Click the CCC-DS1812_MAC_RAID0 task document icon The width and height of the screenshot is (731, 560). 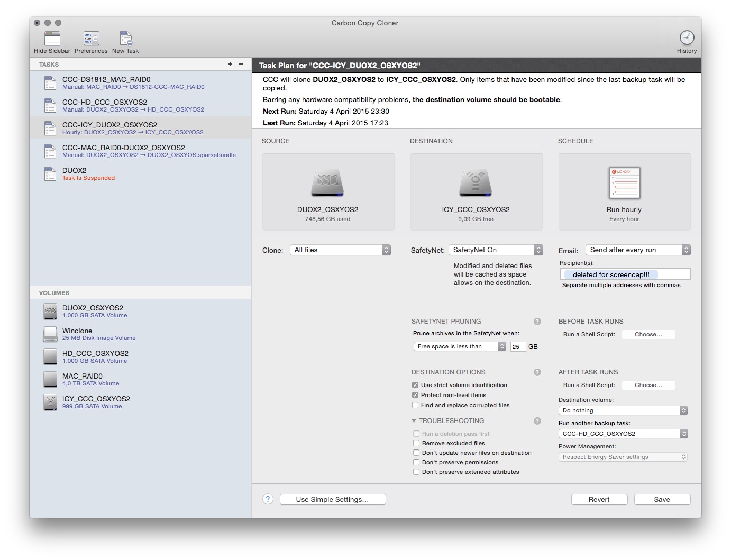point(50,83)
